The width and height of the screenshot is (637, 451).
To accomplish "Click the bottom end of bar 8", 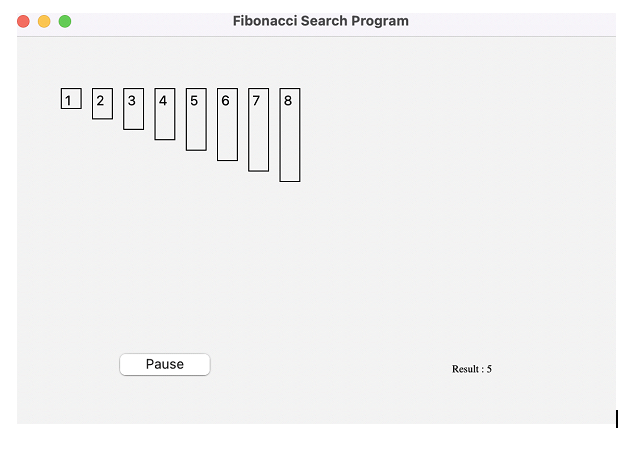I will point(289,177).
